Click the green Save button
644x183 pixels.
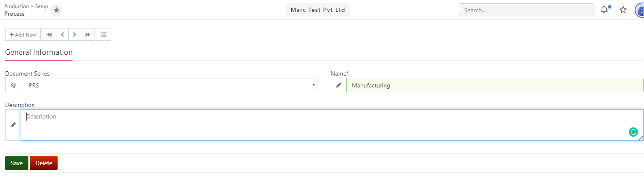pyautogui.click(x=17, y=163)
